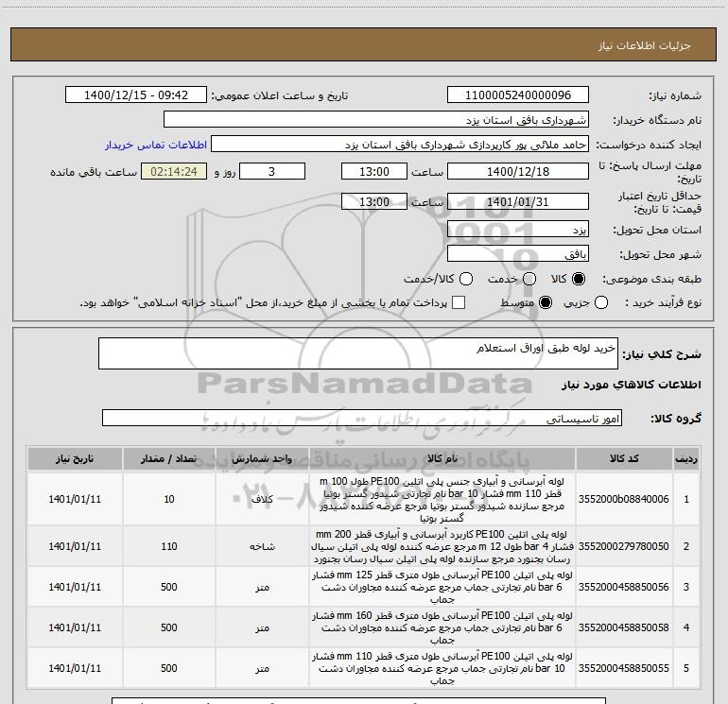The width and height of the screenshot is (728, 704).
Task: Click the buyer name field شهرداری بافق
Action: [376, 120]
